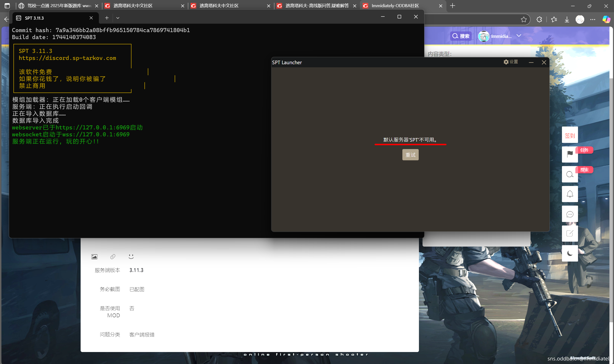Click the 重试 retry button in SPT Launcher

coord(410,155)
